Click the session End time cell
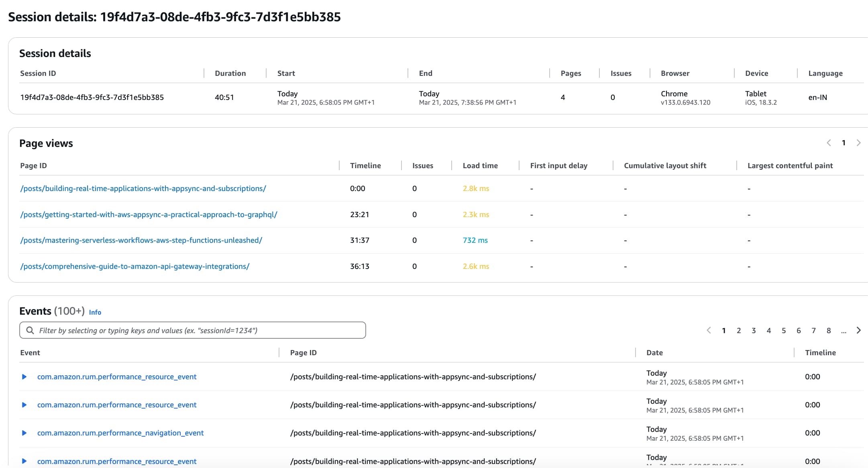 click(468, 98)
